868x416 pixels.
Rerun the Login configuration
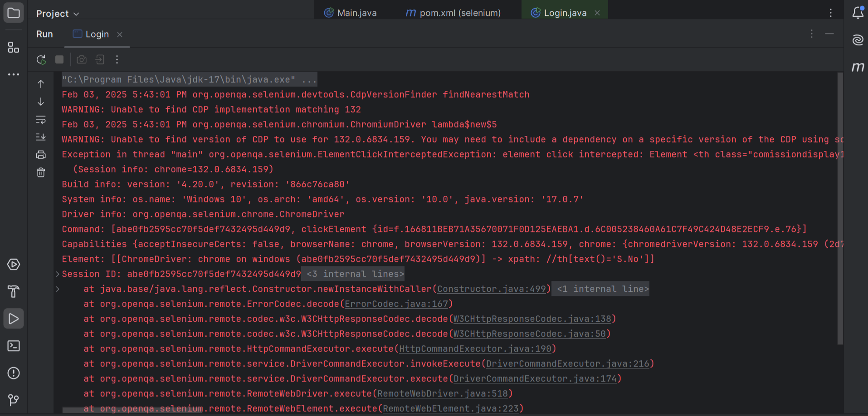pyautogui.click(x=41, y=59)
